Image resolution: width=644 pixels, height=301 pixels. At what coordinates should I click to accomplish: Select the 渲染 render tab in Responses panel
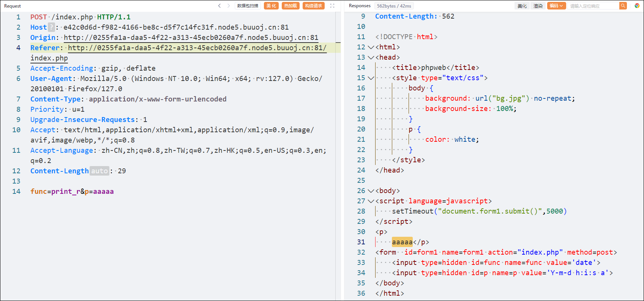[x=538, y=6]
